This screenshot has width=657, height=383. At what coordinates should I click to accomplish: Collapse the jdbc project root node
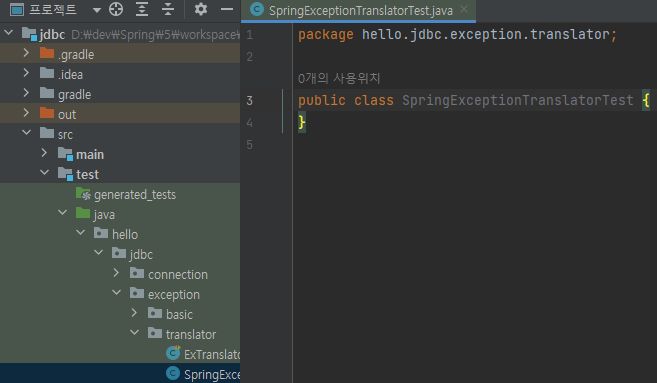click(x=8, y=32)
